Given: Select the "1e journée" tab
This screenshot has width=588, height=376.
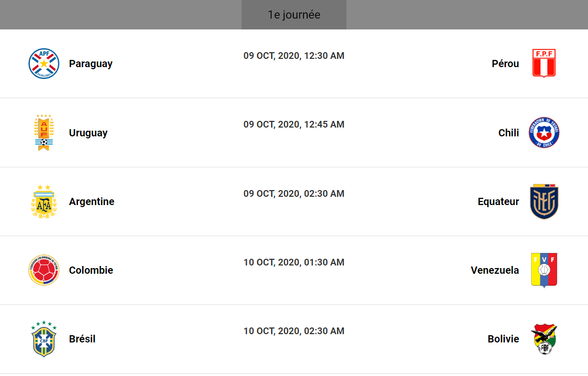Looking at the screenshot, I should click(294, 14).
